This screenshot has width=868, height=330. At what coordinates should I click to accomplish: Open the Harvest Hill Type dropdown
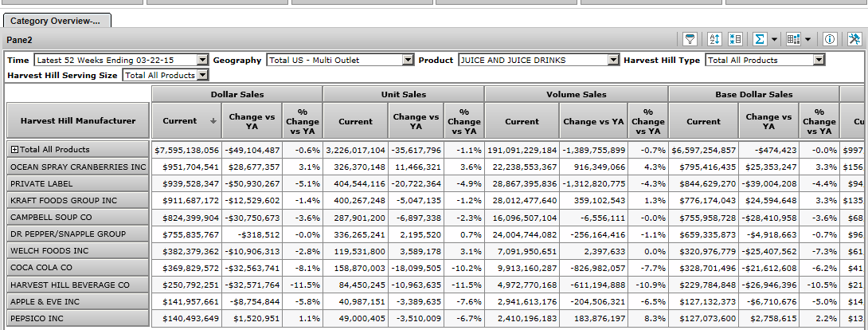[819, 60]
